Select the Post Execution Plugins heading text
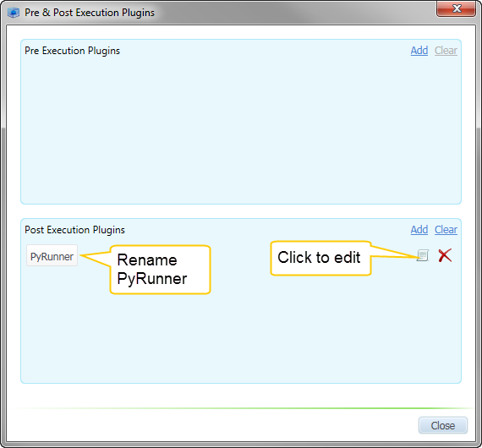This screenshot has height=448, width=482. (x=74, y=230)
